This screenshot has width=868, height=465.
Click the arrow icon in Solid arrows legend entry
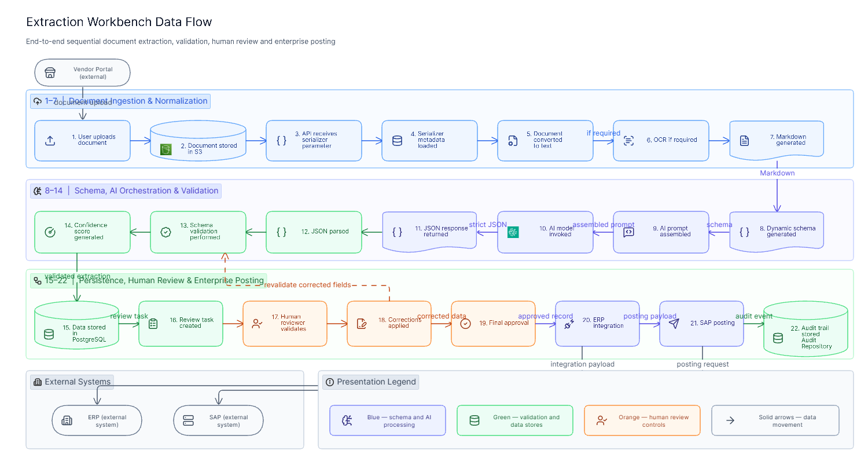730,420
